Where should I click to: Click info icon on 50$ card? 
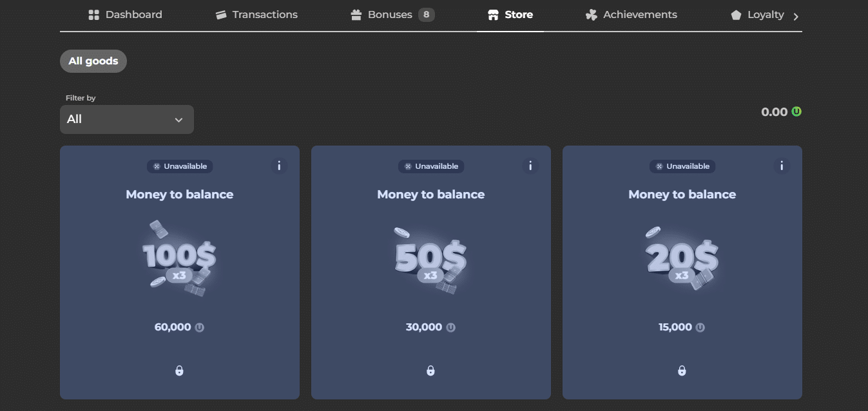[x=530, y=166]
